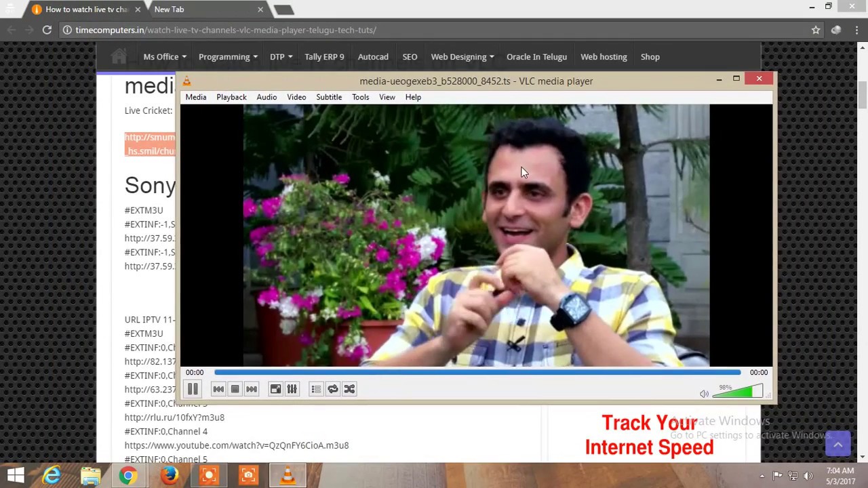The width and height of the screenshot is (868, 488).
Task: Go to previous media in VLC
Action: click(218, 389)
